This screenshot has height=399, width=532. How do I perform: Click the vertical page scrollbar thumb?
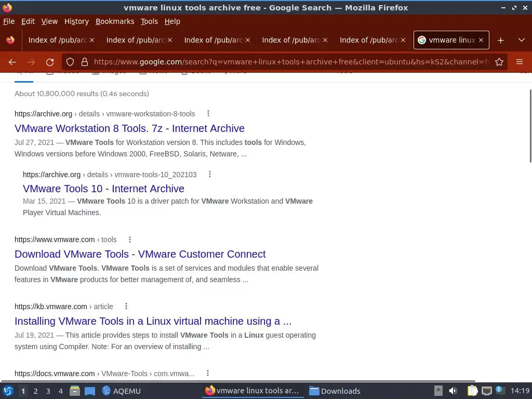530,126
